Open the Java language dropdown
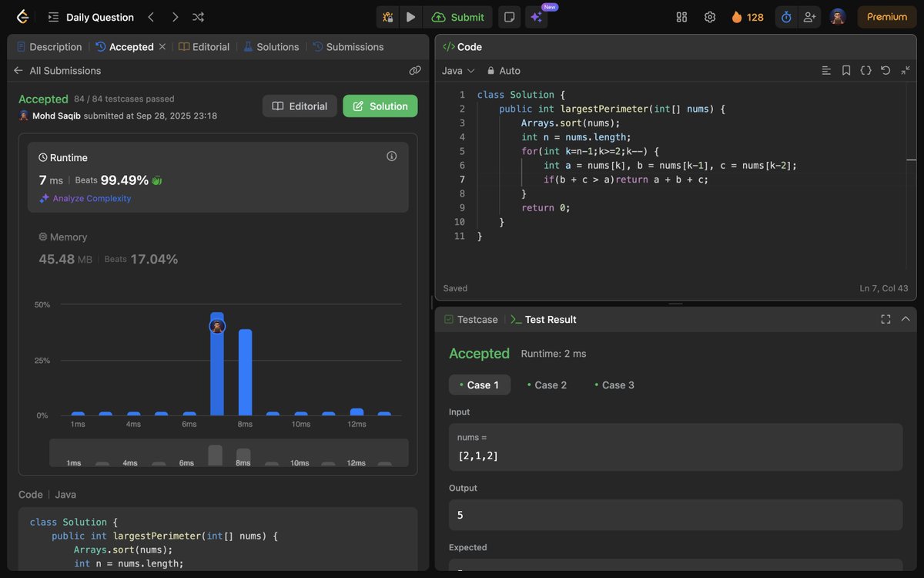 pyautogui.click(x=458, y=70)
